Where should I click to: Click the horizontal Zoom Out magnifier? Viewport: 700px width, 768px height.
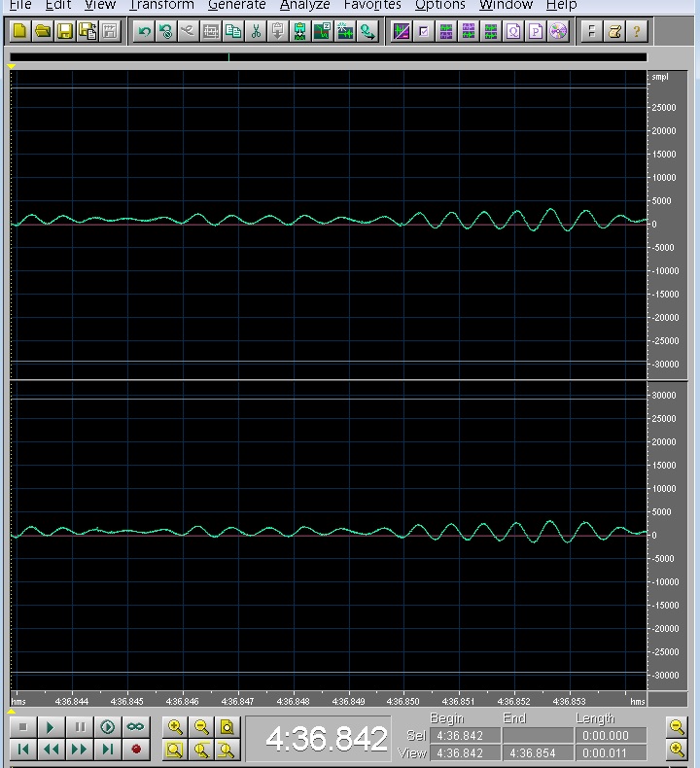pos(201,727)
